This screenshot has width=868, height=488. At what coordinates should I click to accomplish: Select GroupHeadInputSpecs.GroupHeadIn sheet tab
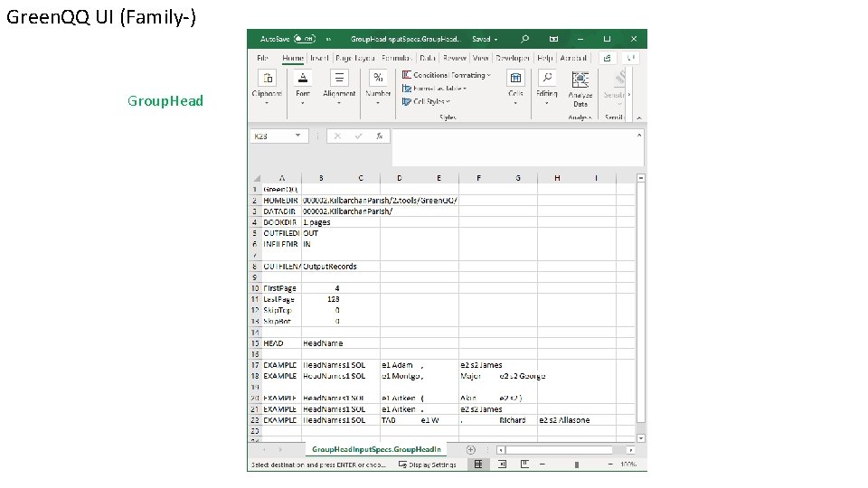(x=376, y=449)
